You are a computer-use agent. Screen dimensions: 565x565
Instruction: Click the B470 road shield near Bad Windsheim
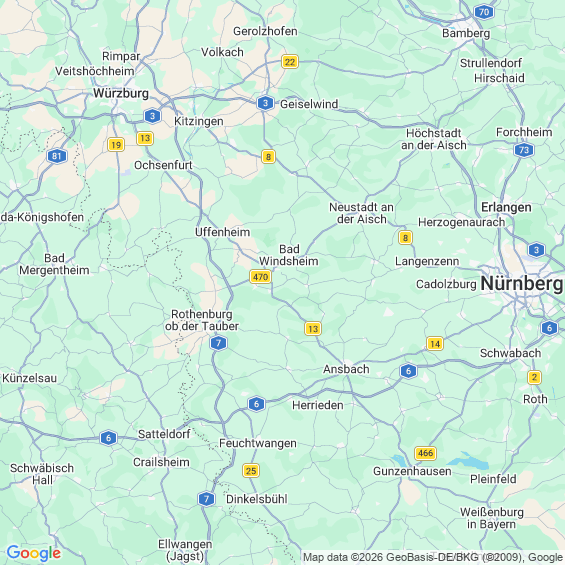coord(260,277)
